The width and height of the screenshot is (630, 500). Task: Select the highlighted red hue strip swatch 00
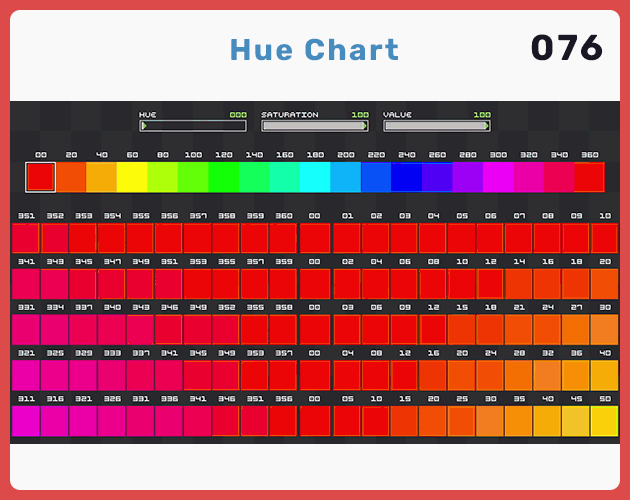click(x=40, y=177)
